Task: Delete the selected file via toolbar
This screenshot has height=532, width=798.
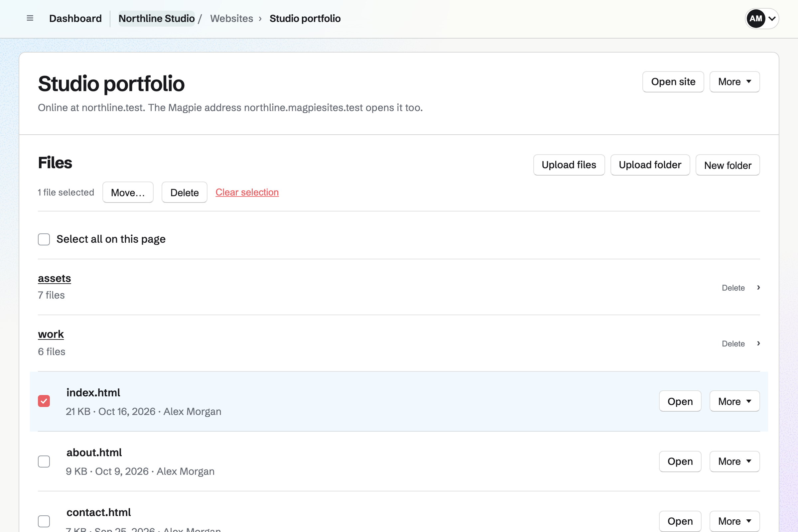Action: 184,193
